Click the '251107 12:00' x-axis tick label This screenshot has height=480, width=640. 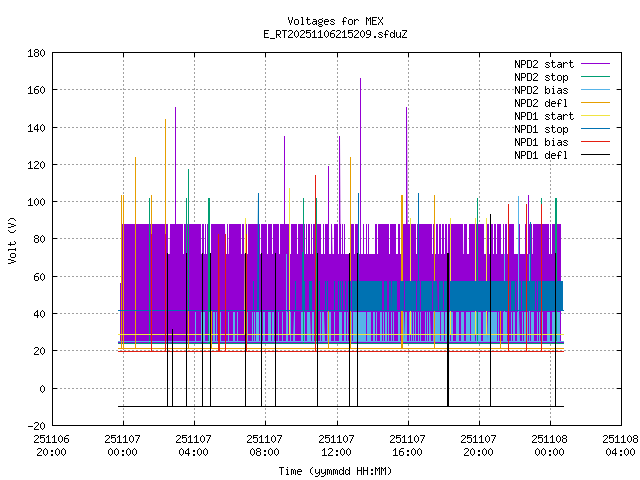tap(336, 445)
